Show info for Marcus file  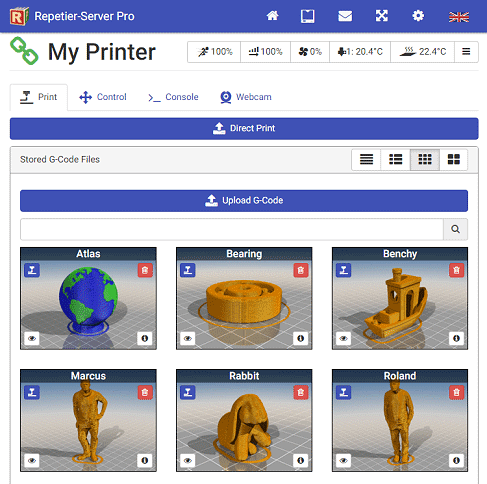(145, 461)
